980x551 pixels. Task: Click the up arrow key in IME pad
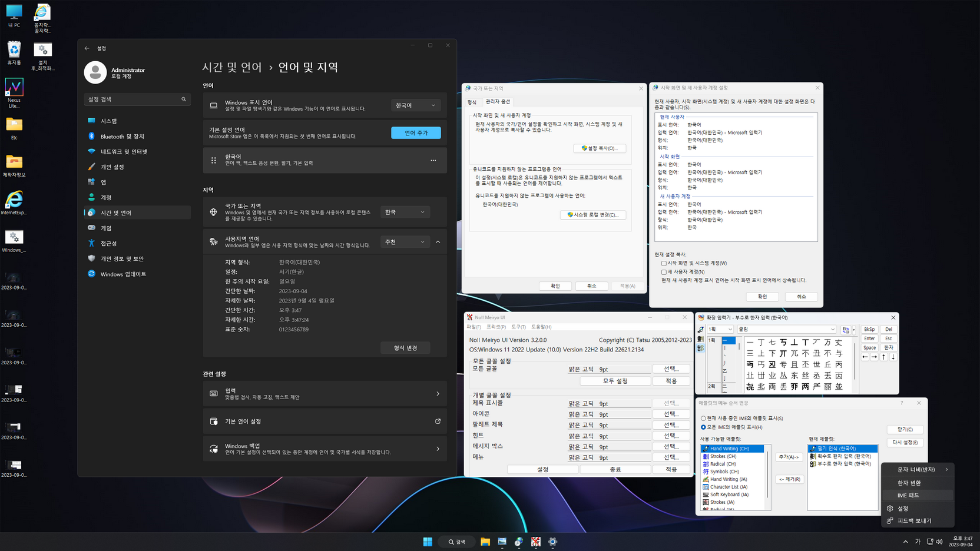883,357
